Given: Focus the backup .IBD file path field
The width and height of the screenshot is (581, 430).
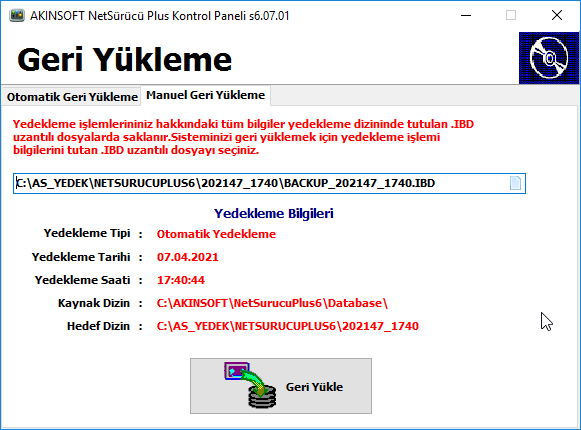Looking at the screenshot, I should [269, 183].
